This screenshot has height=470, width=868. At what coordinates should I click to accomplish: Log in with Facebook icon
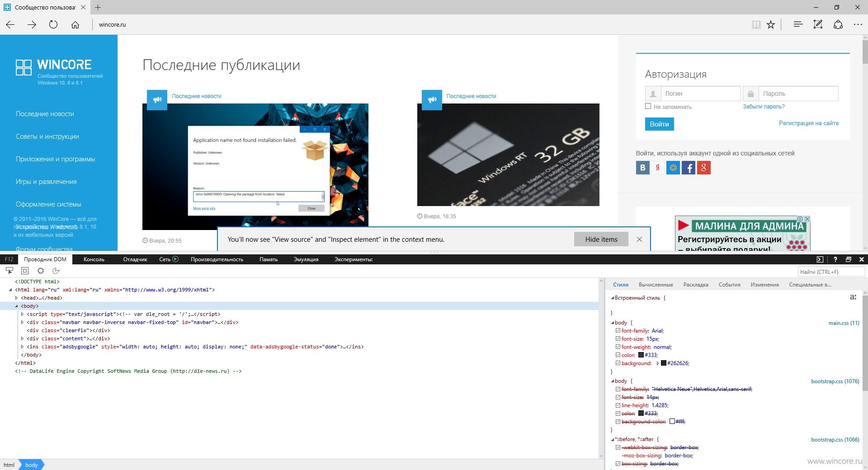[x=689, y=168]
